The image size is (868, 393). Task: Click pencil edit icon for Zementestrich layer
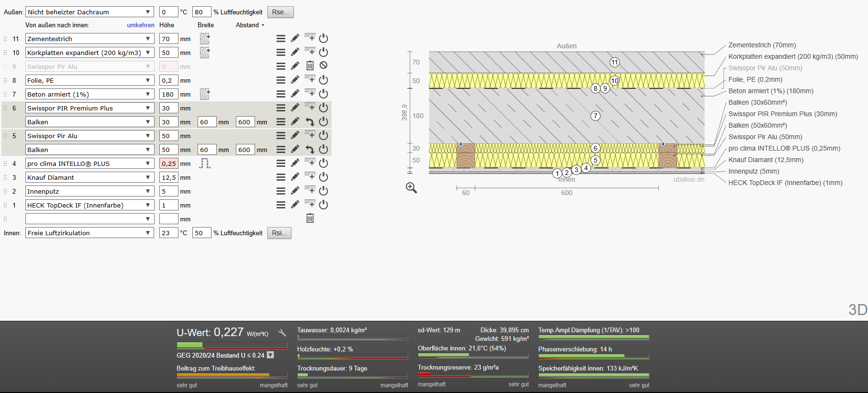(x=295, y=38)
